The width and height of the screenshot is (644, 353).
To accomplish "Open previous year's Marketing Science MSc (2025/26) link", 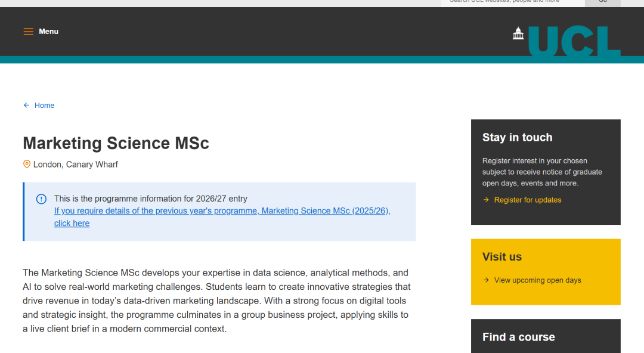I will (222, 211).
